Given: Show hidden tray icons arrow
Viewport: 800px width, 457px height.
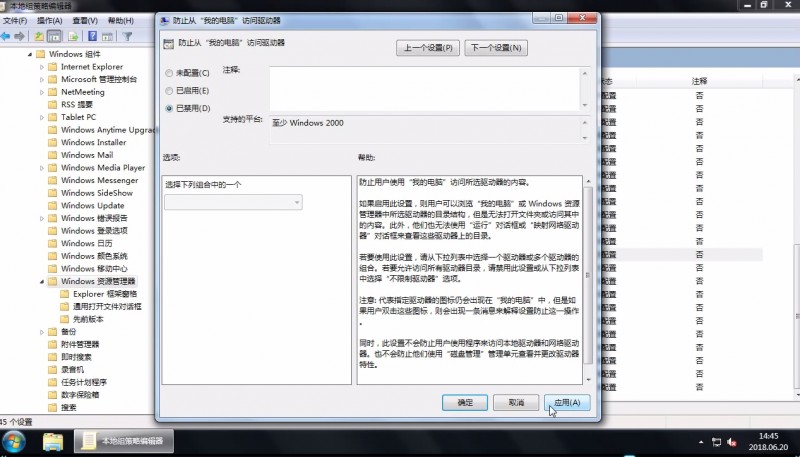Looking at the screenshot, I should pos(701,442).
